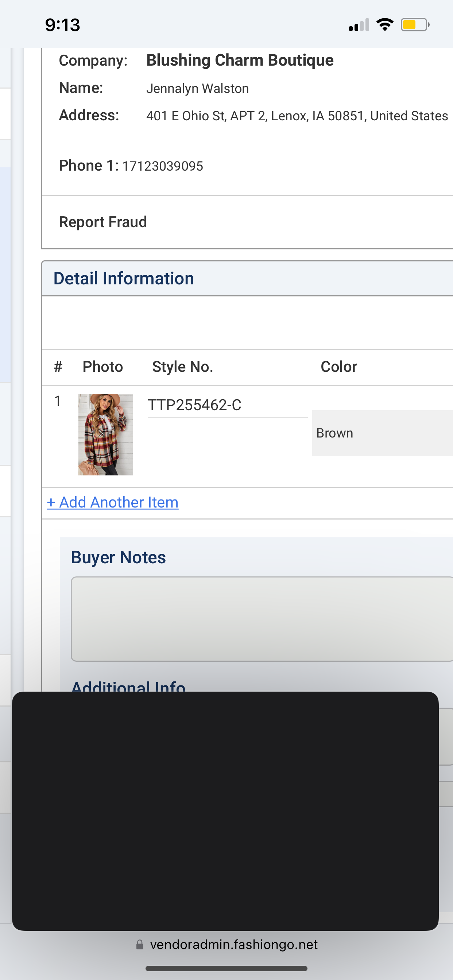Screen dimensions: 453x980
Task: Click the Blushing Charm Boutique company name
Action: click(x=240, y=60)
